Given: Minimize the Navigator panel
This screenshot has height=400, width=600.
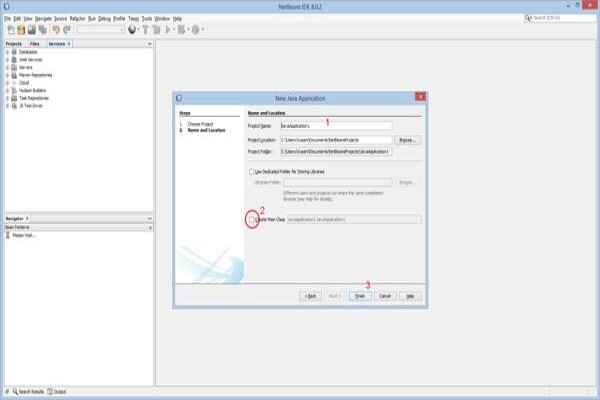Looking at the screenshot, I should coord(150,219).
